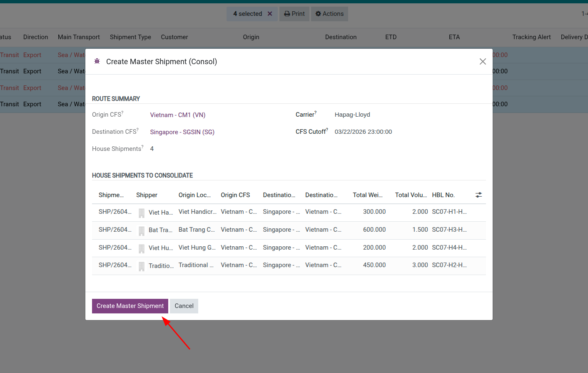Open column options via the sliders icon

(478, 195)
